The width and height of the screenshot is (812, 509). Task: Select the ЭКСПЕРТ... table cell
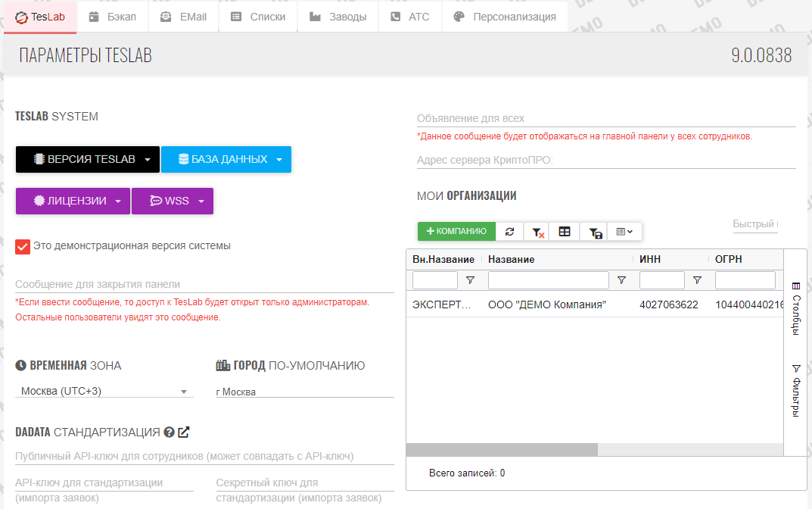[443, 304]
